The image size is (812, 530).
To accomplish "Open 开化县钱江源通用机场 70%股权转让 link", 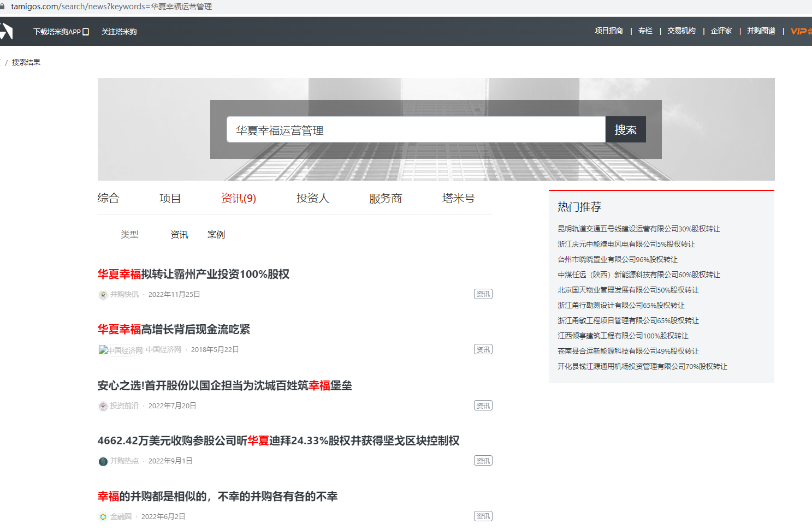I will 642,366.
